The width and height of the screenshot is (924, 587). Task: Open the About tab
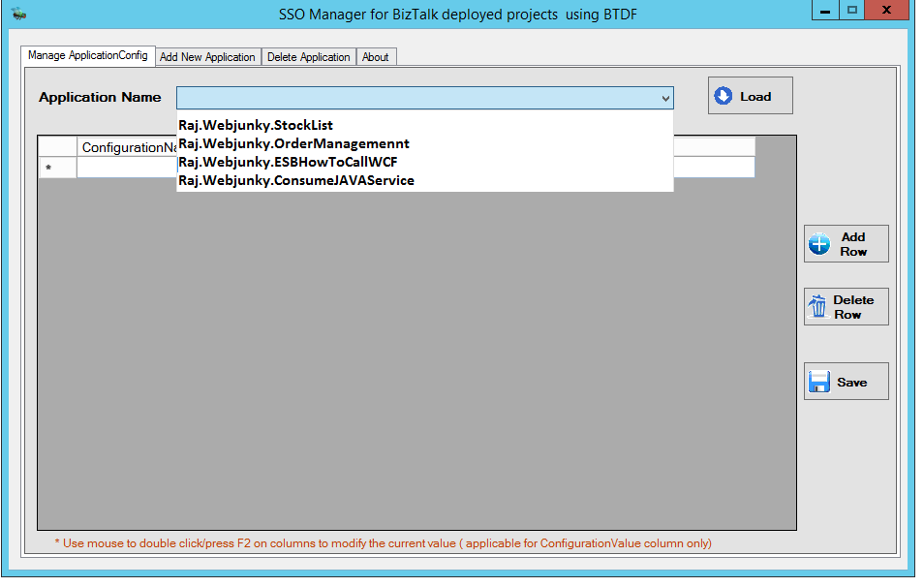(376, 56)
